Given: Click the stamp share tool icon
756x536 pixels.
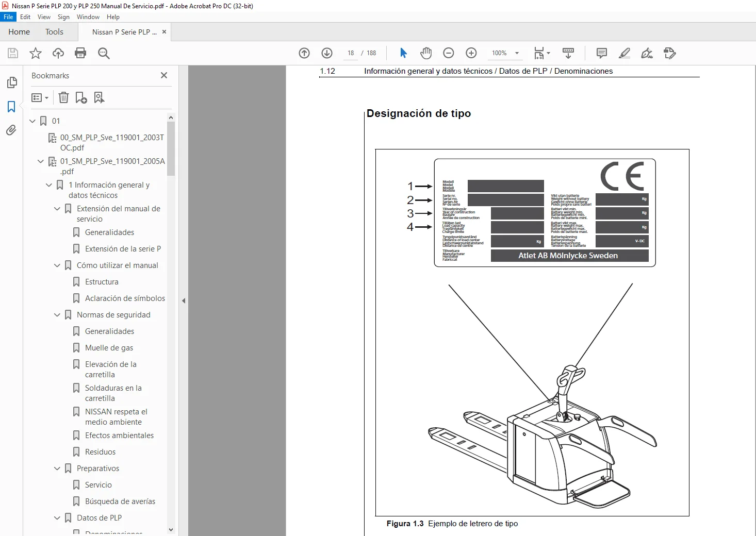Looking at the screenshot, I should point(669,53).
